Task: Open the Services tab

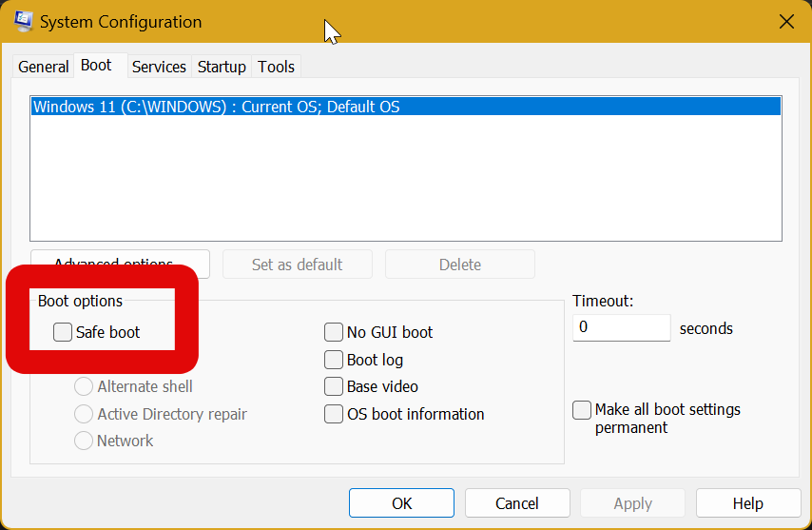Action: (x=159, y=67)
